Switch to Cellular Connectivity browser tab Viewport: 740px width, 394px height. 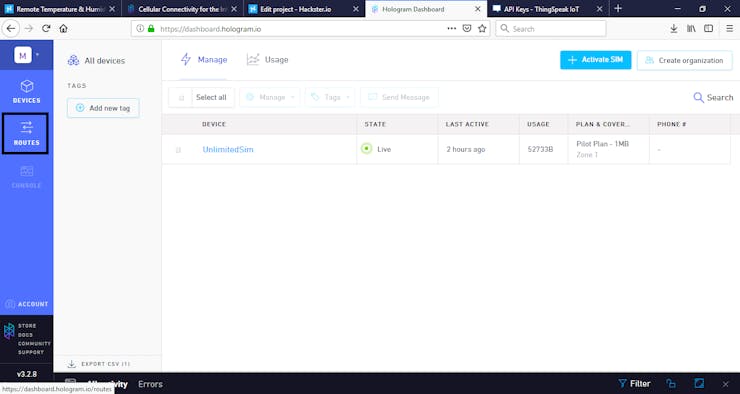tap(182, 8)
